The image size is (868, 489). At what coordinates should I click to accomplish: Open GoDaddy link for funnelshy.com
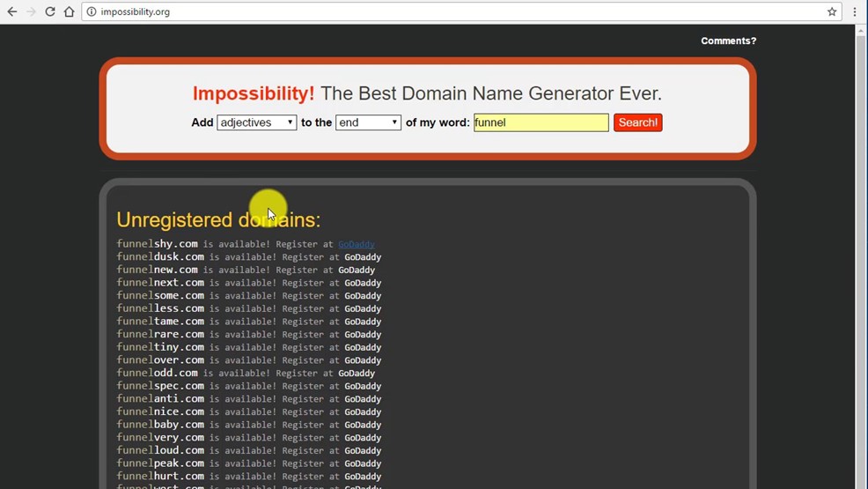(x=357, y=244)
